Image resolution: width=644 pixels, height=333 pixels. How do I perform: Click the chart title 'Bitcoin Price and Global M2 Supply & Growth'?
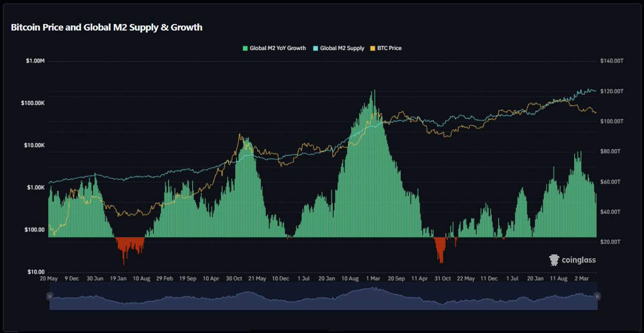coord(107,27)
